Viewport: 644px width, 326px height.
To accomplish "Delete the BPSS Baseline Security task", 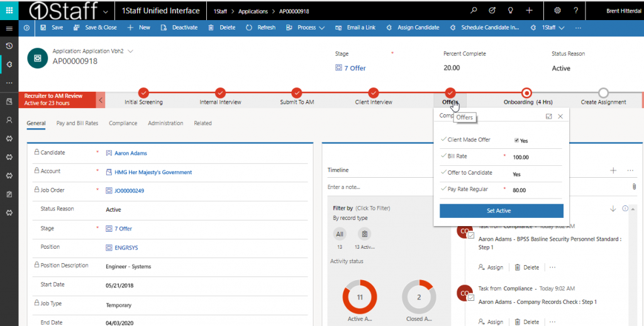I will [x=526, y=267].
